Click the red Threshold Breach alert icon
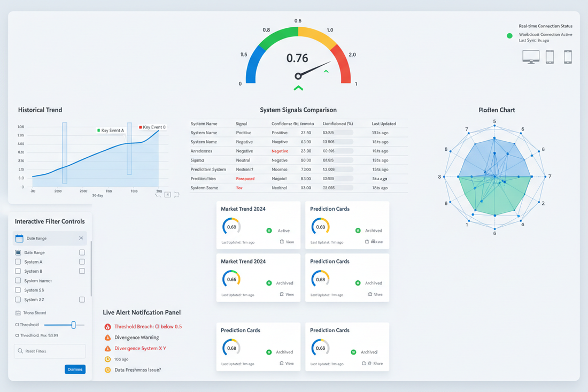Image resolution: width=588 pixels, height=392 pixels. (x=107, y=327)
